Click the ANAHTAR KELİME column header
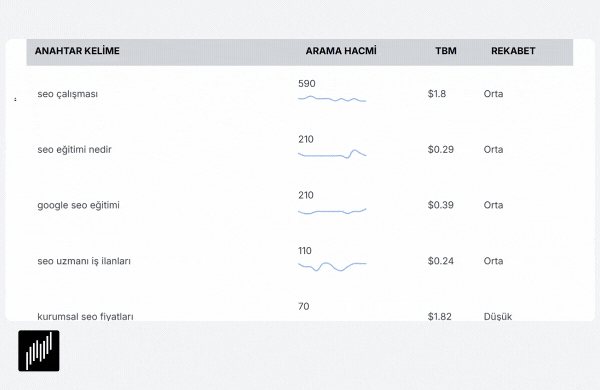The image size is (600, 390). click(x=77, y=51)
